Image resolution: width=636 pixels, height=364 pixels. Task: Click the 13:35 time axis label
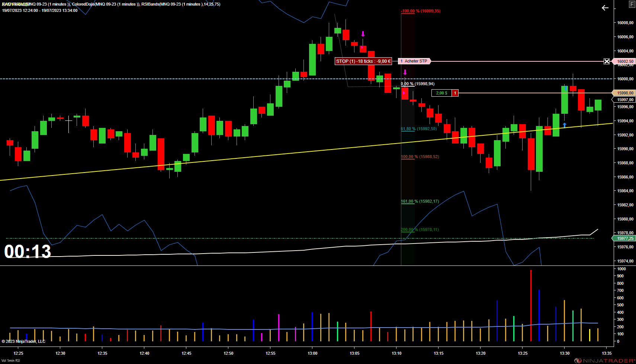[607, 353]
